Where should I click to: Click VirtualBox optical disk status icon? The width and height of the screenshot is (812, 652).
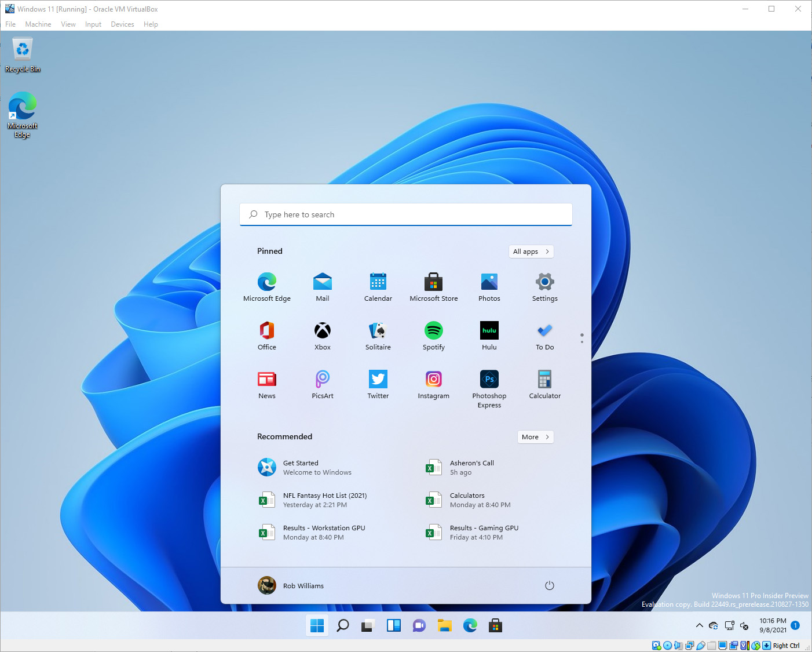[667, 646]
